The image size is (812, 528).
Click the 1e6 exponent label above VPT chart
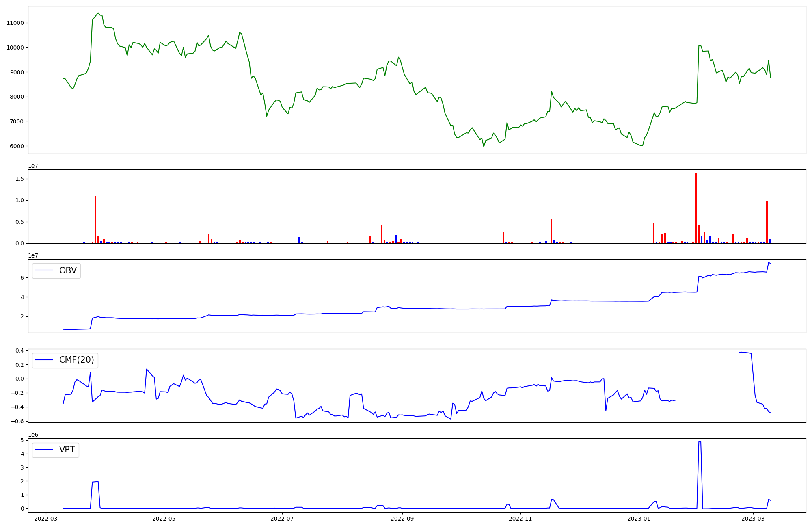[x=33, y=435]
